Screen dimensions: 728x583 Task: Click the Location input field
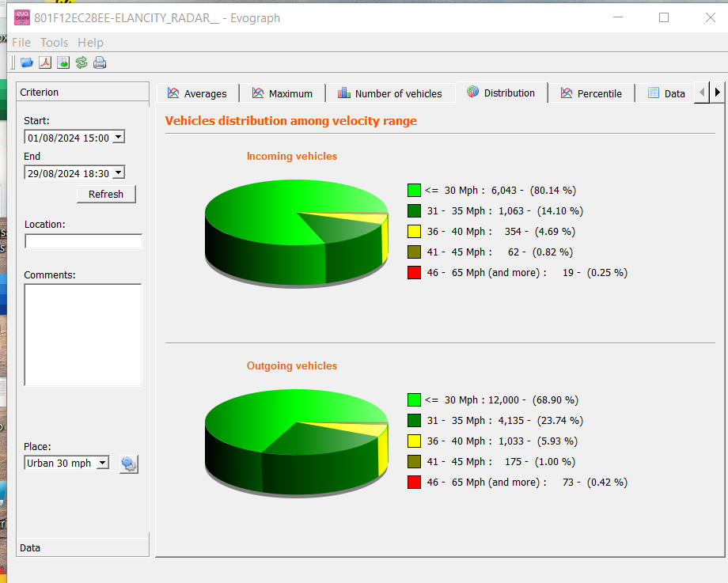[84, 241]
